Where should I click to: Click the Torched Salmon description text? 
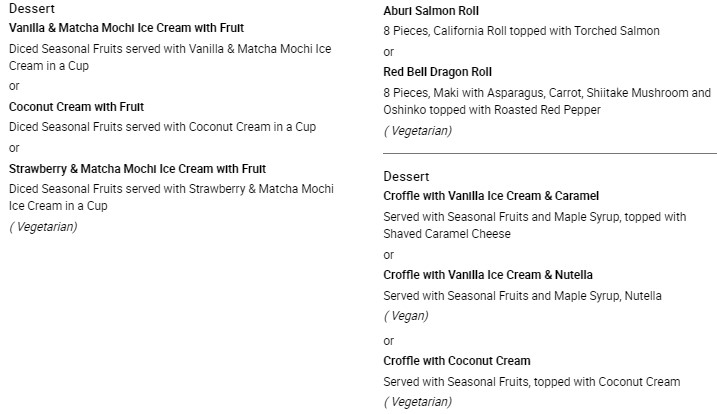point(521,31)
